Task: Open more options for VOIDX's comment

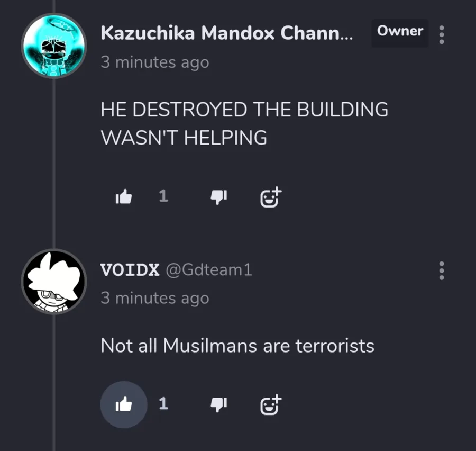Action: [x=442, y=270]
